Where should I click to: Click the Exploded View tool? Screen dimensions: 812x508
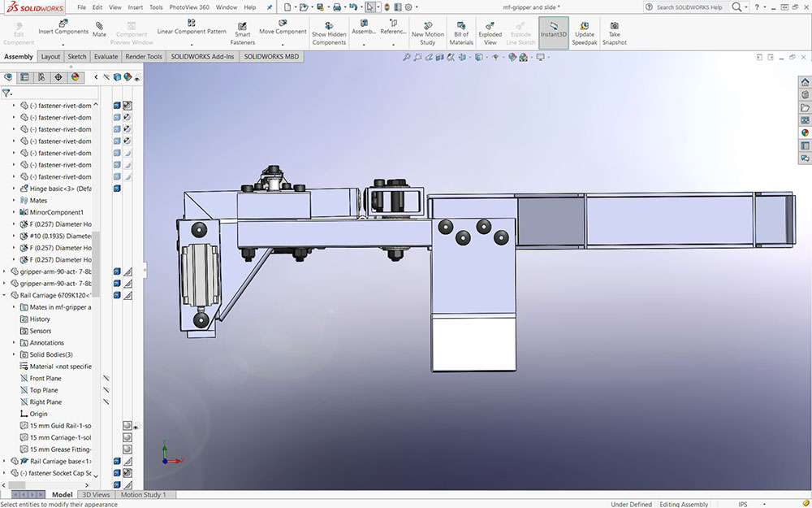pyautogui.click(x=490, y=33)
